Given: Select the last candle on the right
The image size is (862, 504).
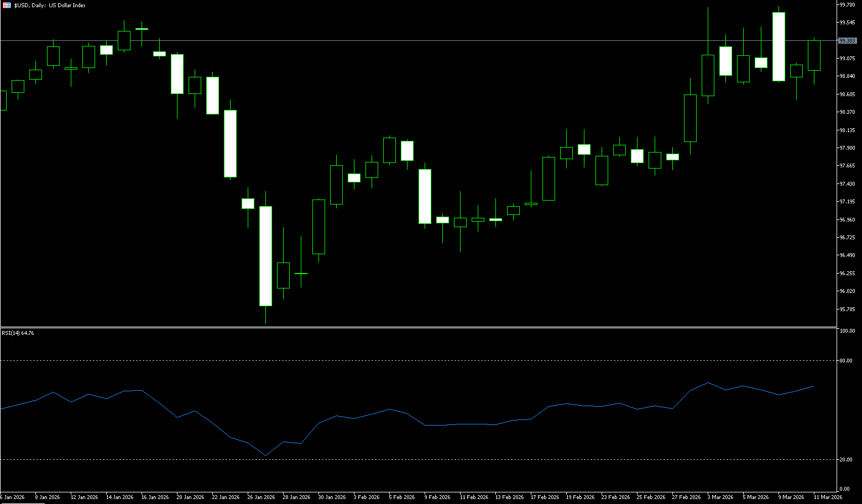Looking at the screenshot, I should tap(814, 55).
